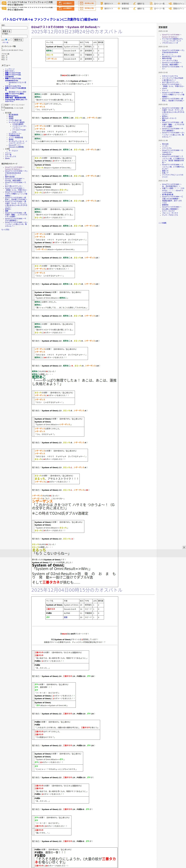Open あさり怪人セワヤッキー in recently created pages
186x868 pixels.
tap(14, 186)
